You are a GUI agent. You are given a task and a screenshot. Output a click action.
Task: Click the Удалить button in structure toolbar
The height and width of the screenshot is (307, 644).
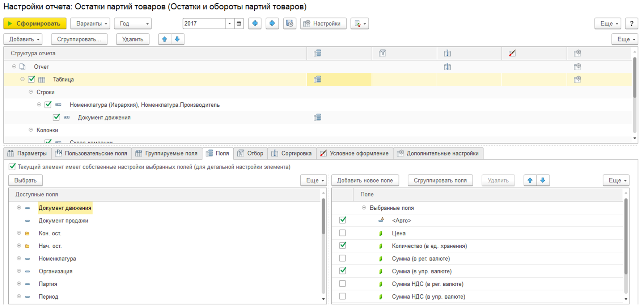[x=133, y=39]
